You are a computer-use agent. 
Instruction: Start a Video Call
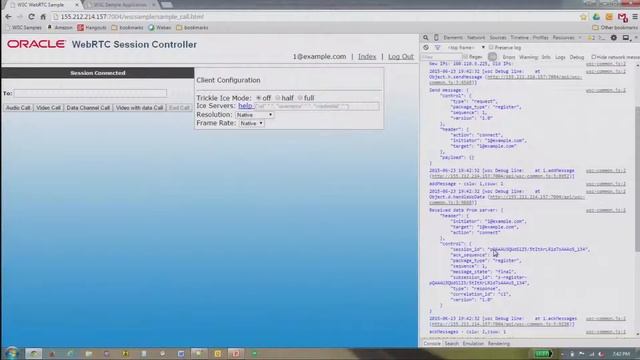pyautogui.click(x=48, y=108)
